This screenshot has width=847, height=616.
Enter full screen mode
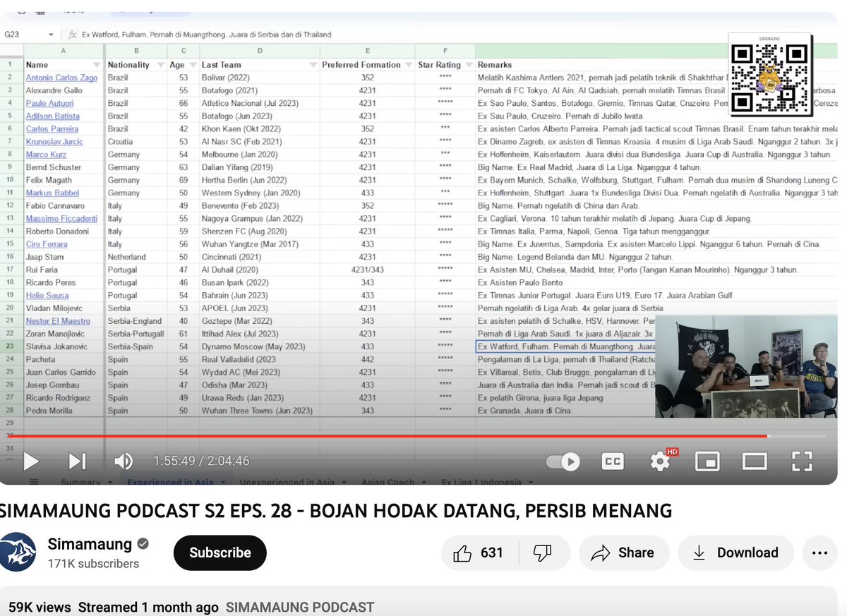[802, 461]
